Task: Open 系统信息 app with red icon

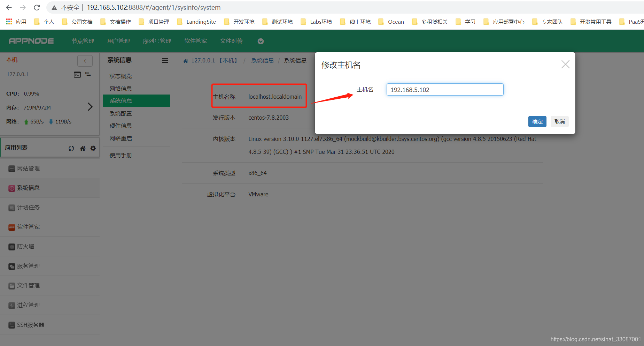Action: (50, 188)
